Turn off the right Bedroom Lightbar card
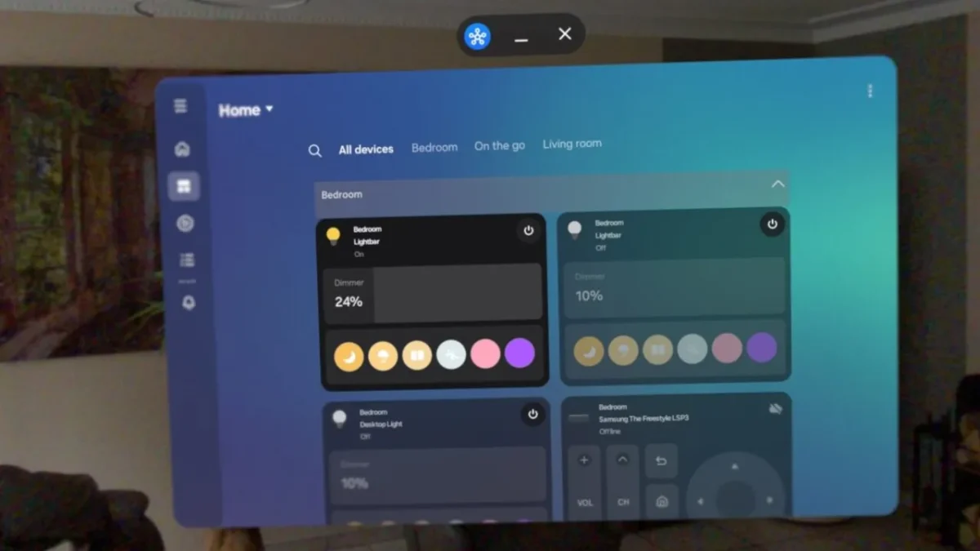Image resolution: width=980 pixels, height=551 pixels. coord(772,224)
